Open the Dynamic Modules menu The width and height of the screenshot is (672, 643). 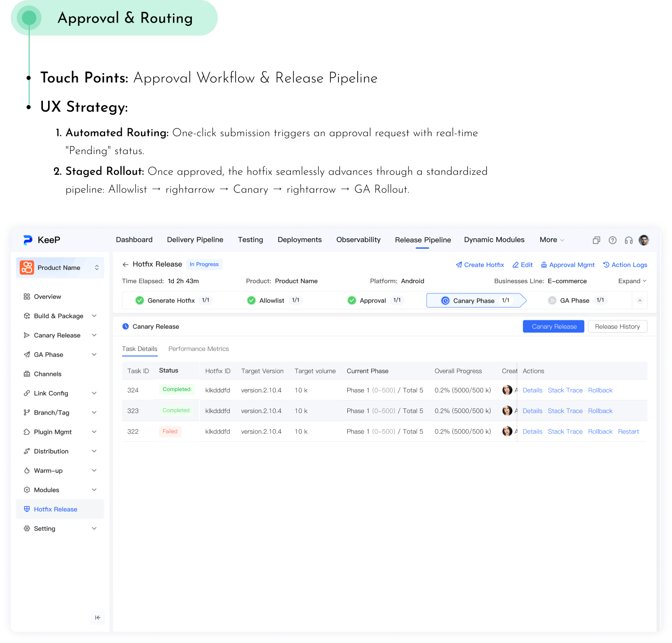[494, 240]
